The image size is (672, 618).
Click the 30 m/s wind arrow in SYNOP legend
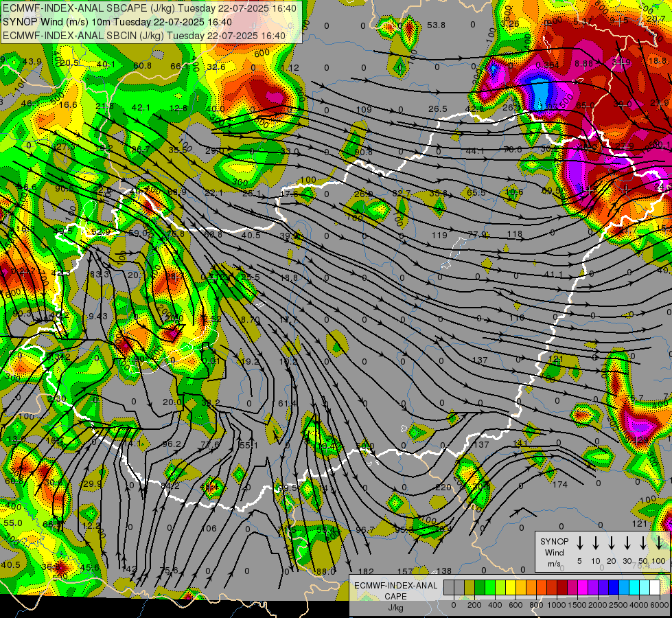point(627,542)
